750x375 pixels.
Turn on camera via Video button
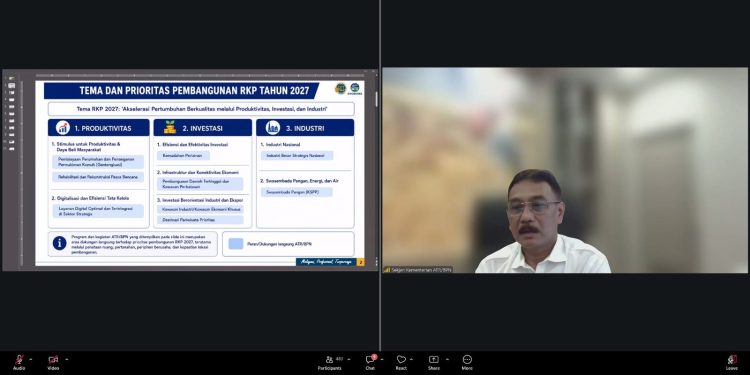point(53,362)
